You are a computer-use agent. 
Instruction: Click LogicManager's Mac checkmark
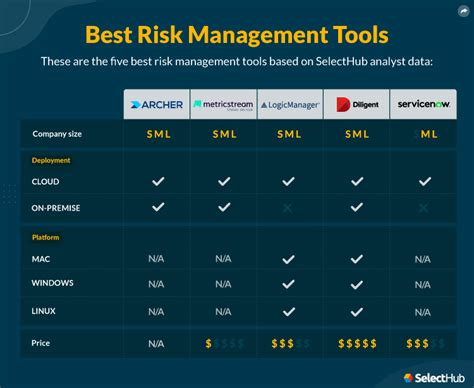click(288, 259)
